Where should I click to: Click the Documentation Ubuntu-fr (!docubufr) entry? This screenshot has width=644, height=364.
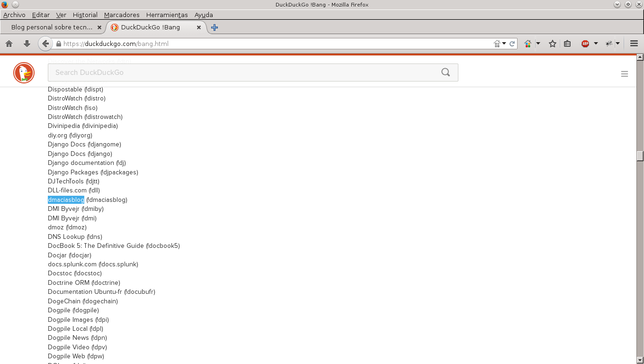coord(101,291)
